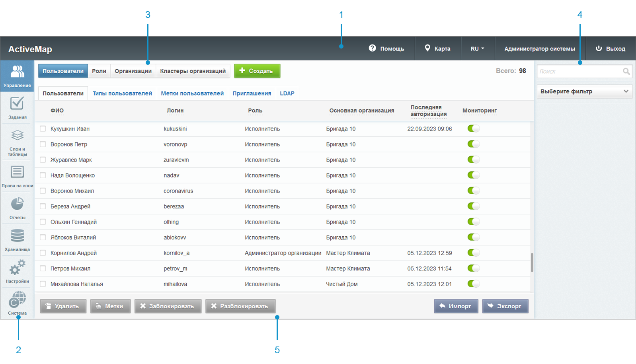This screenshot has width=636, height=364.
Task: Open Администратор системы user menu
Action: click(539, 49)
